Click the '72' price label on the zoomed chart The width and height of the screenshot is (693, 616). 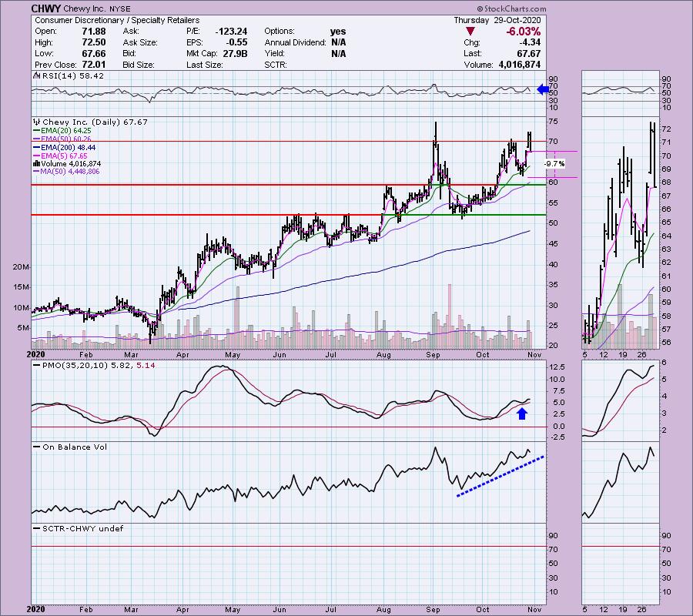(x=667, y=129)
